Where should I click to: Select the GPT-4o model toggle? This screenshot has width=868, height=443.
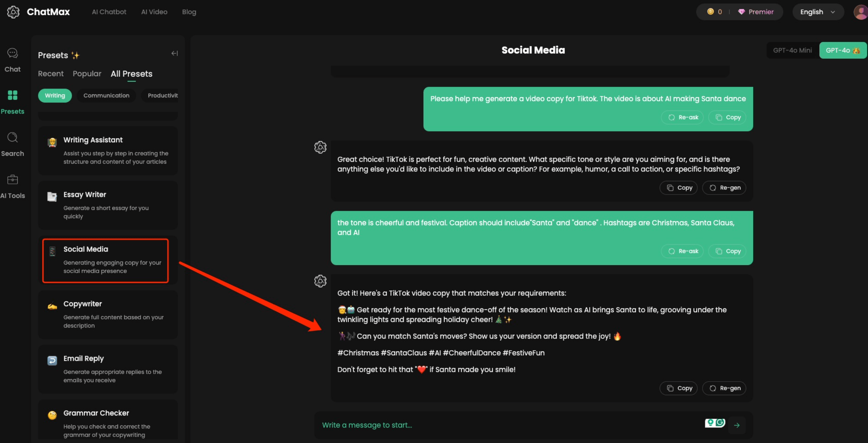point(843,50)
